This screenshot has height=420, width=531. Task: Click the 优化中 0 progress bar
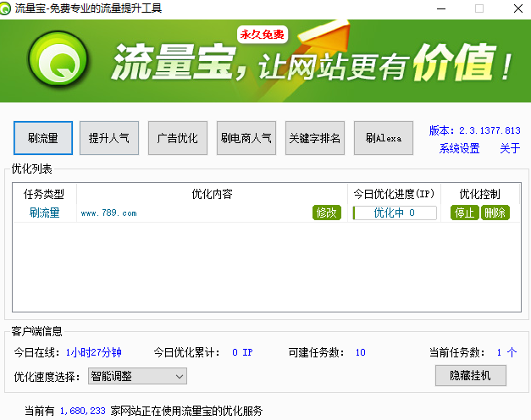click(x=395, y=213)
